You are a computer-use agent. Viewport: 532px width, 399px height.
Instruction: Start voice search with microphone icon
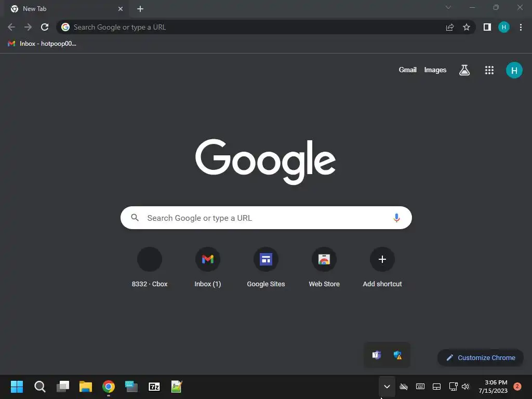point(396,218)
